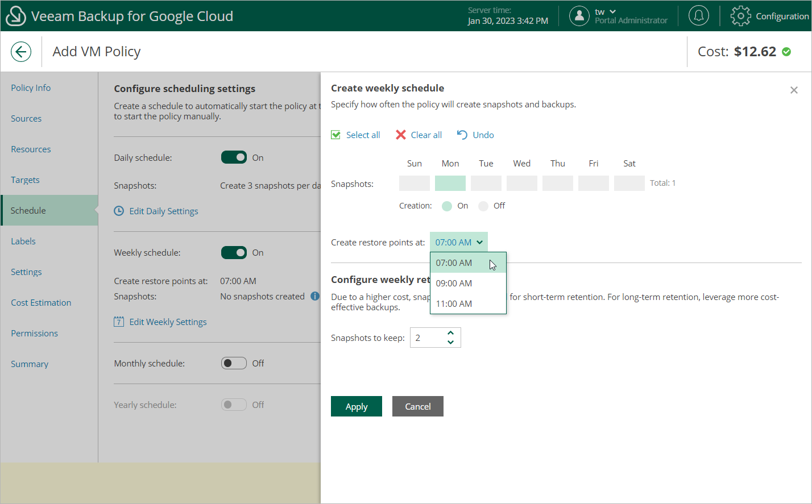Click the Snapshots to keep input field
This screenshot has height=504, width=812.
coord(436,338)
